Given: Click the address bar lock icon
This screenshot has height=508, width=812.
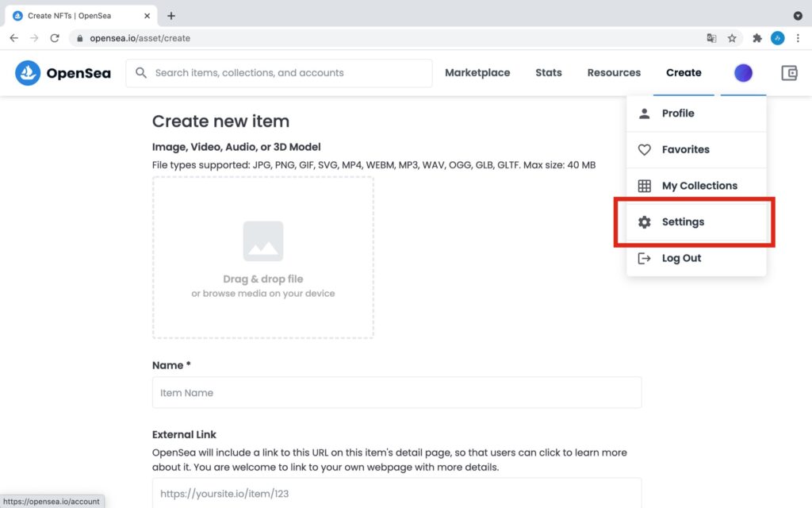Looking at the screenshot, I should (80, 38).
